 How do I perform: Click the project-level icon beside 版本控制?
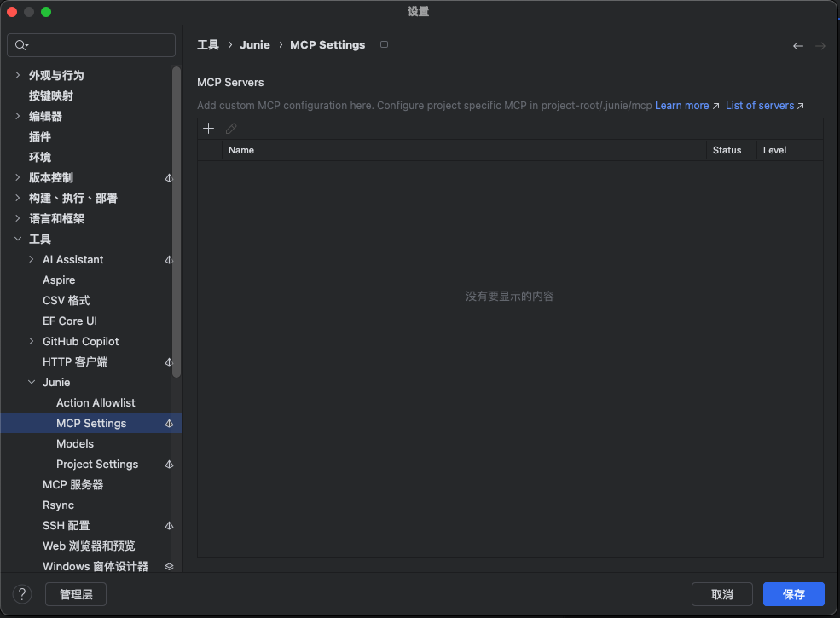tap(169, 178)
